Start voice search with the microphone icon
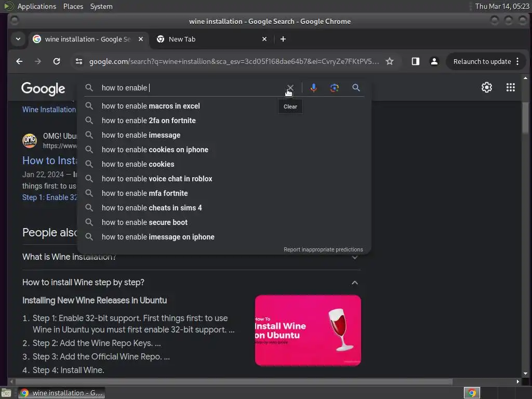 pyautogui.click(x=313, y=88)
